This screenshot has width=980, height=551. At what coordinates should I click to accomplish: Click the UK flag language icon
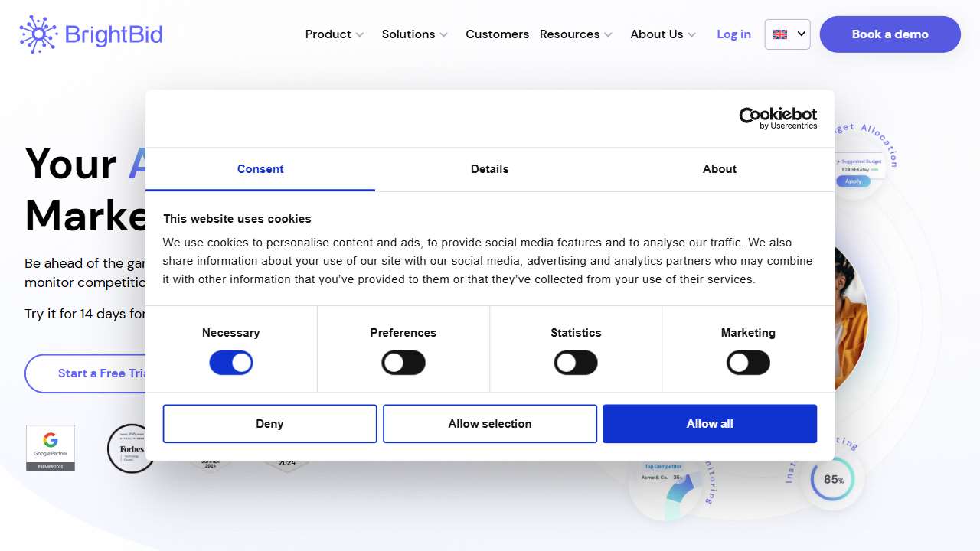click(780, 34)
